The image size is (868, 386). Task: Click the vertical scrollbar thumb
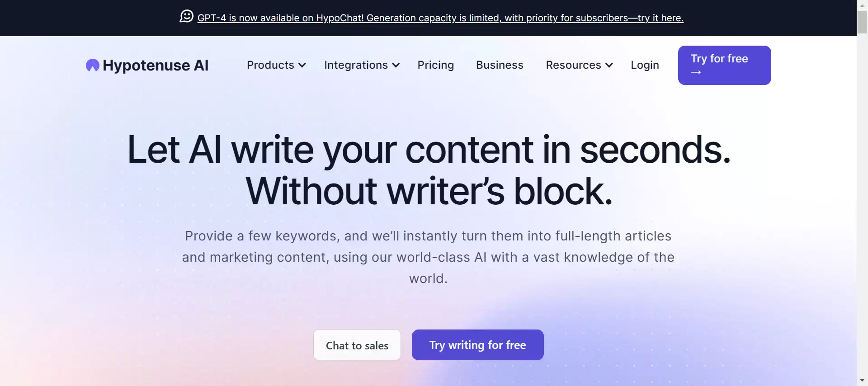click(x=862, y=23)
